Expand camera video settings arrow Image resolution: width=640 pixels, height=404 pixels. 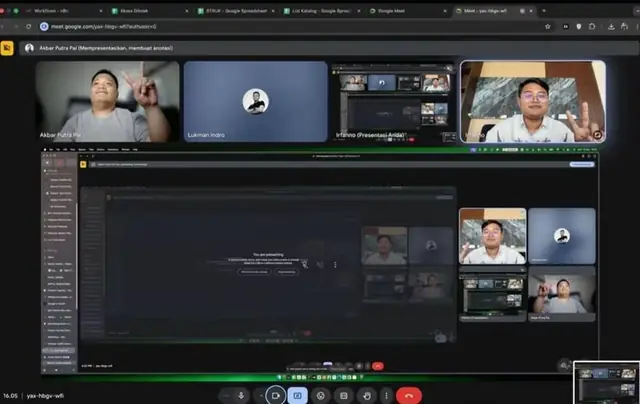tap(260, 395)
